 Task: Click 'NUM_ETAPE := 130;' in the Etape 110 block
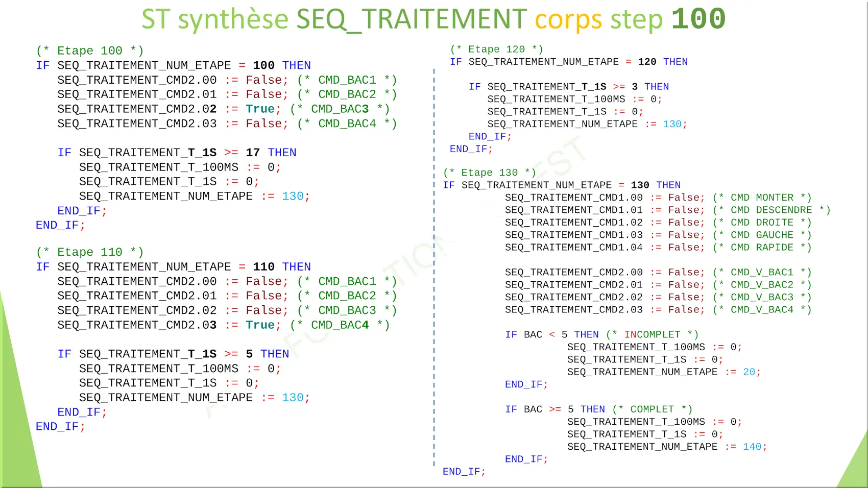point(195,398)
